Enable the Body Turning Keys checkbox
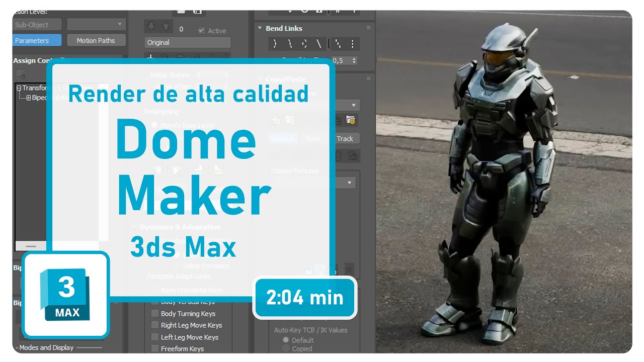Screen dimensions: 644x362 click(155, 313)
